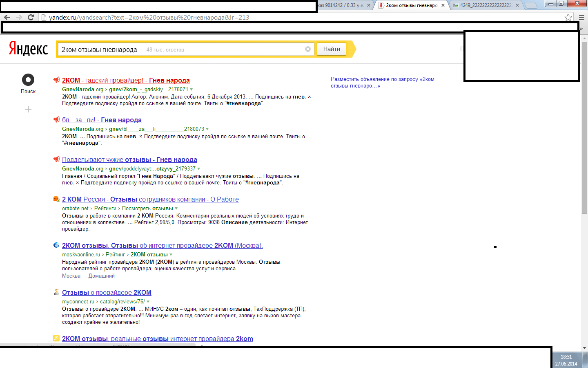Open result '2КОМ отзывы. Отзывы об интернет провайдере 2КОМ (Москва)'
Image resolution: width=588 pixels, height=368 pixels.
pos(163,245)
